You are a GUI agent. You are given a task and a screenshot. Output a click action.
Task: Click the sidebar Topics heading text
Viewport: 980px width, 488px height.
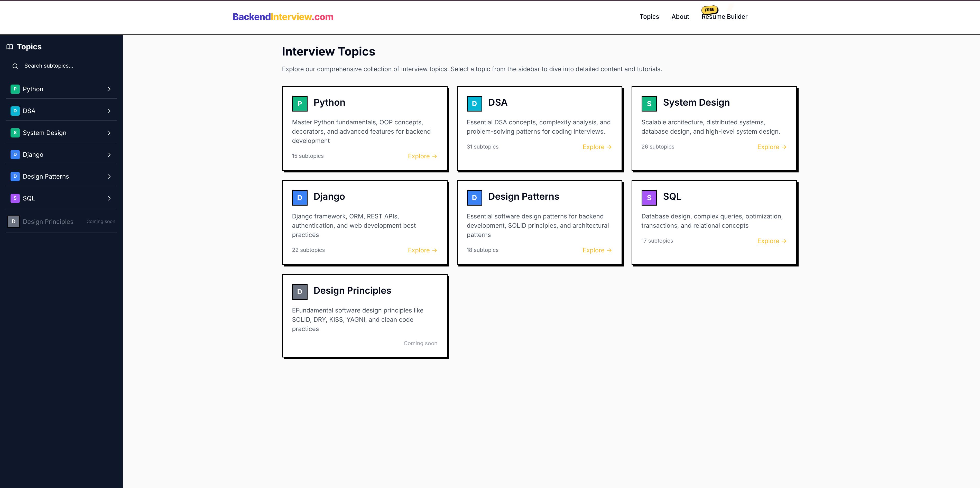[29, 47]
